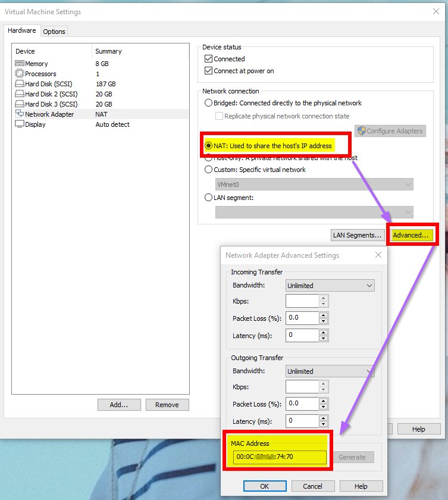This screenshot has width=448, height=500.
Task: Click the Network Adapter device icon
Action: [x=20, y=114]
